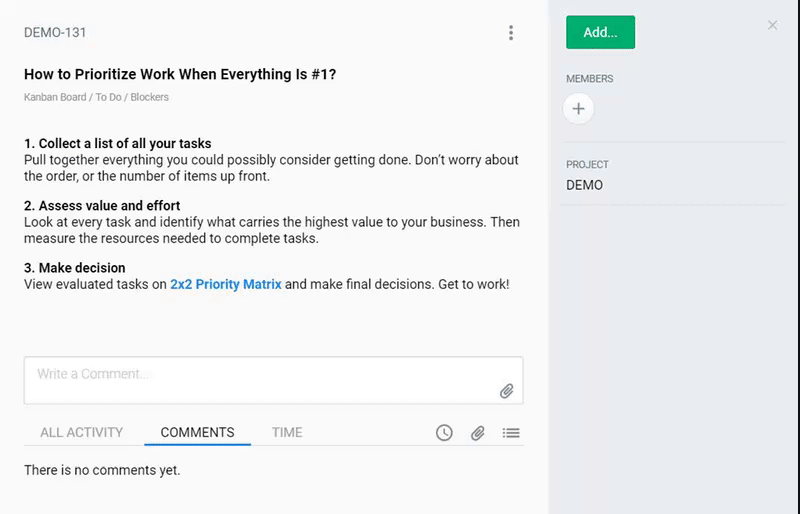Click the clock icon in the activity bar
The height and width of the screenshot is (514, 800).
coord(444,433)
